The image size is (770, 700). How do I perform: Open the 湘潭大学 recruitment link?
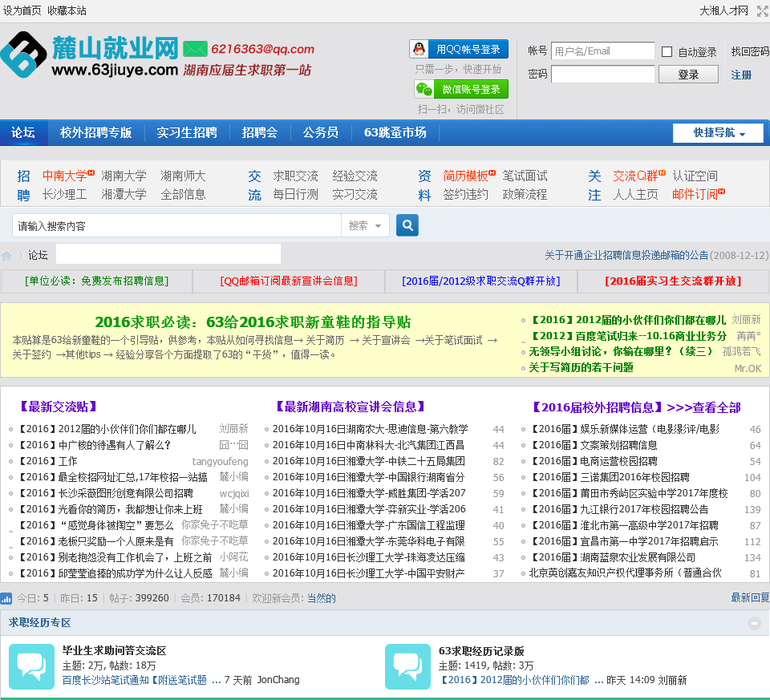(124, 194)
